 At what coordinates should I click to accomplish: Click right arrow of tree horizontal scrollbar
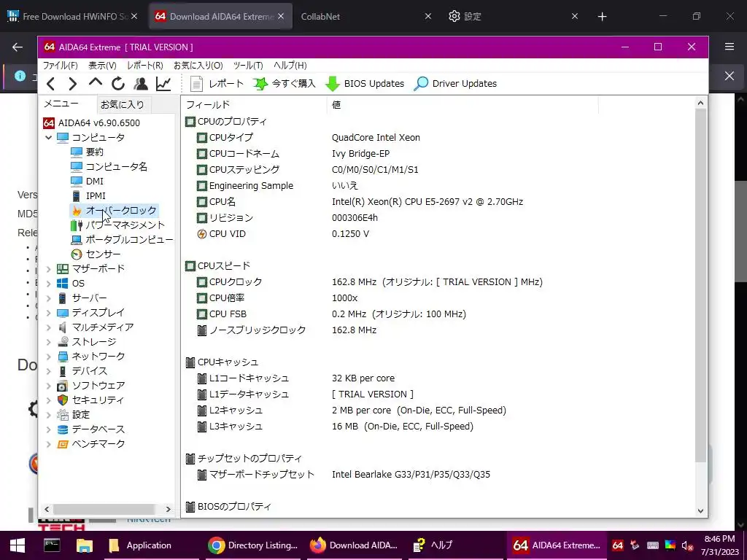pyautogui.click(x=169, y=509)
